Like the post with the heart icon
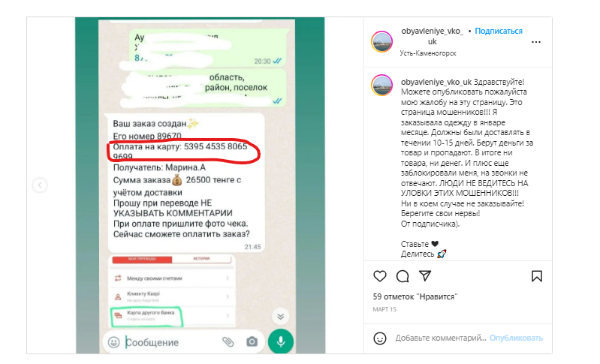The height and width of the screenshot is (364, 600). 379,276
